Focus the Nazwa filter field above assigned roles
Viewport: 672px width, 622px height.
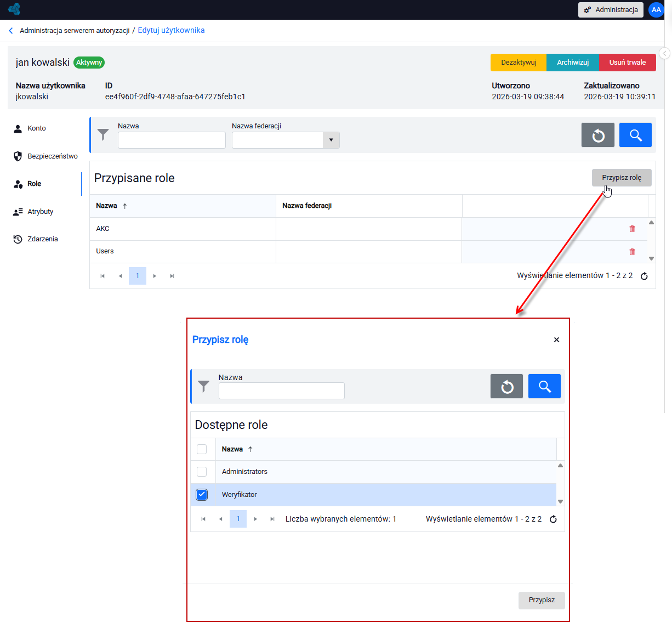172,140
